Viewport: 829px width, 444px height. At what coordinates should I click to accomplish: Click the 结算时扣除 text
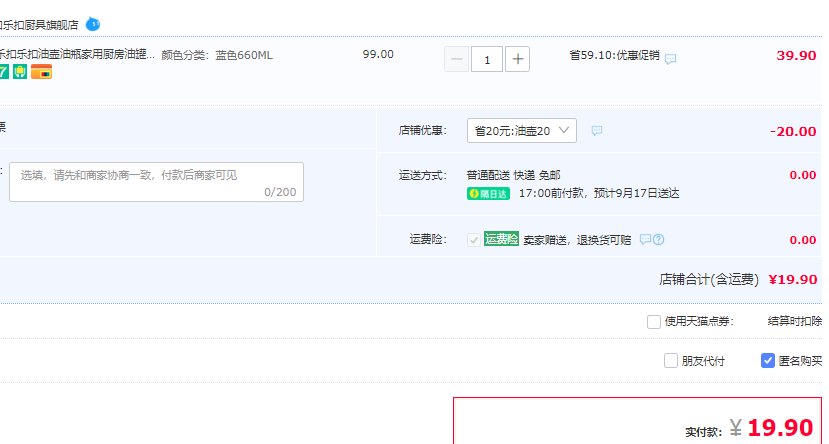click(795, 321)
